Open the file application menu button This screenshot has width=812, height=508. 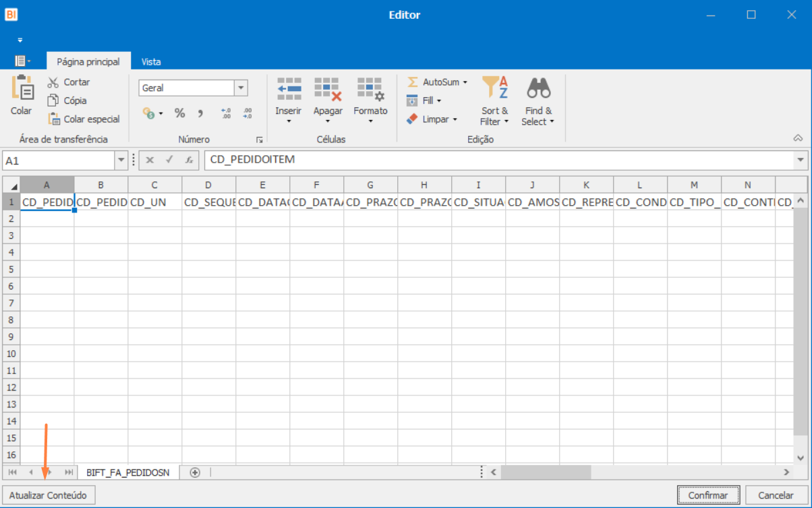22,61
